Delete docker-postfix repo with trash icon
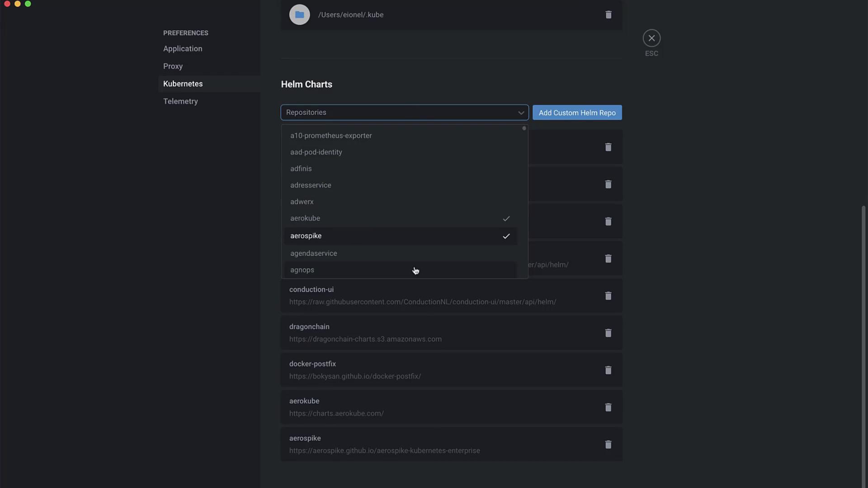This screenshot has width=868, height=488. pos(608,370)
